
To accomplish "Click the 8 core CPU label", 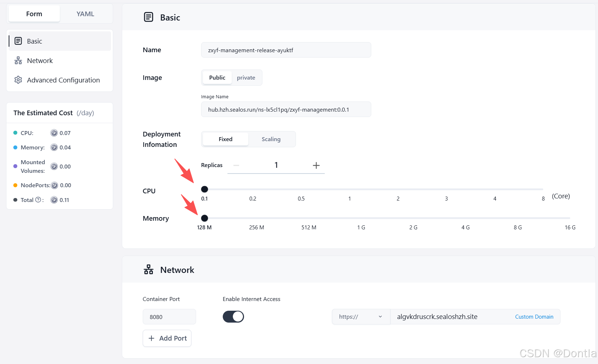I will tap(543, 199).
